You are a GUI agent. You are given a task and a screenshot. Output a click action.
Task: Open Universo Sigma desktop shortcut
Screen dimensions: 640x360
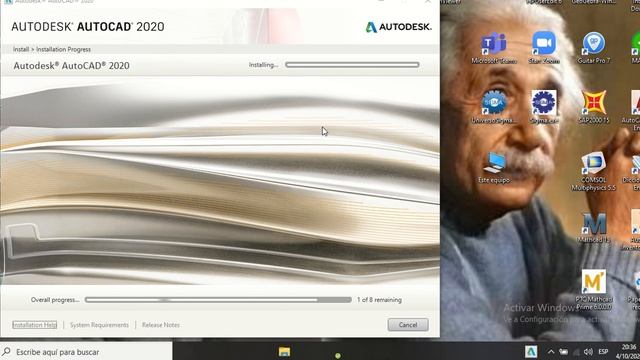click(494, 107)
